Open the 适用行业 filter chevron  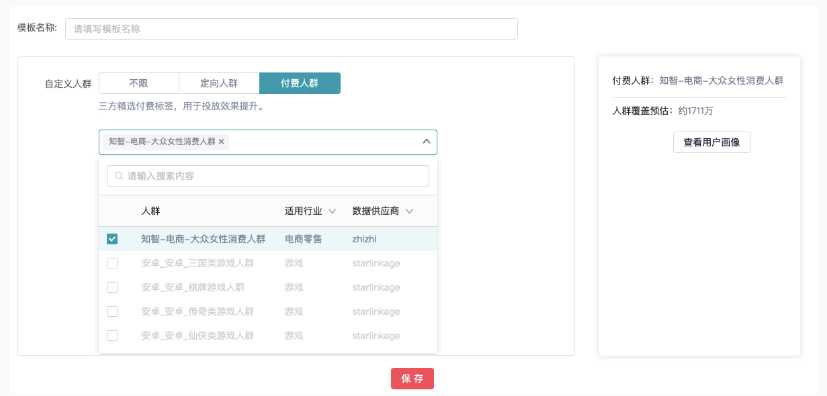point(332,211)
